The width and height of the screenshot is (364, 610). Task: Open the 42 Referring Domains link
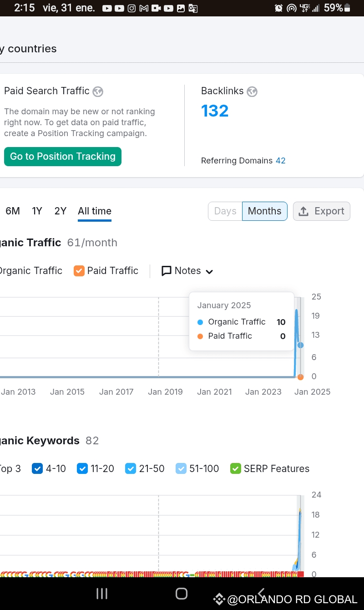point(281,161)
